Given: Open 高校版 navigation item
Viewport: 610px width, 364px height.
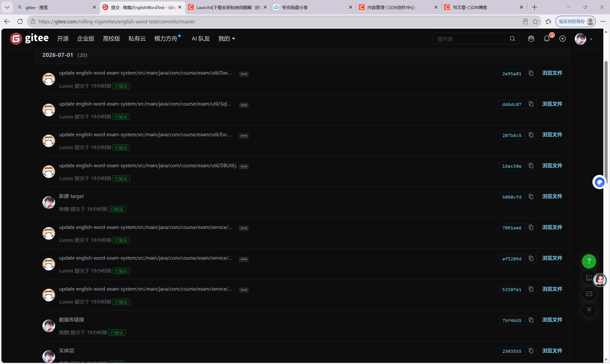Looking at the screenshot, I should click(111, 39).
